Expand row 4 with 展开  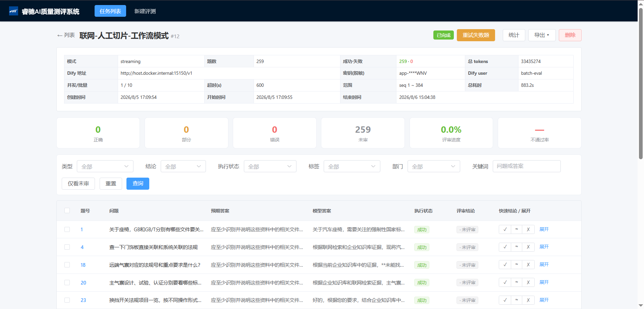544,247
